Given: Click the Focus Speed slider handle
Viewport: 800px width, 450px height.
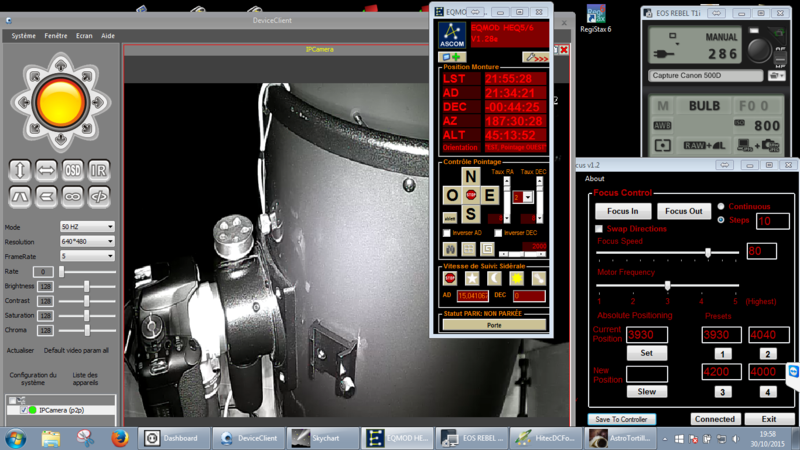Looking at the screenshot, I should pos(708,253).
